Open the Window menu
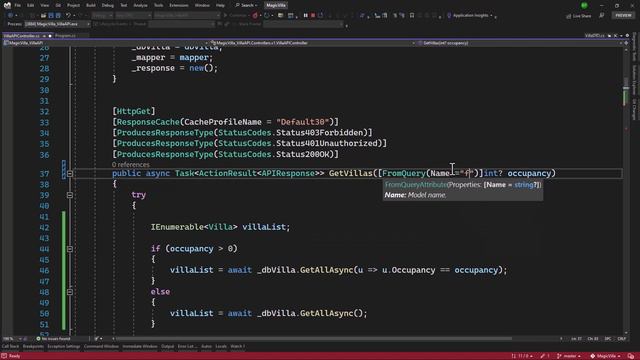 click(202, 5)
